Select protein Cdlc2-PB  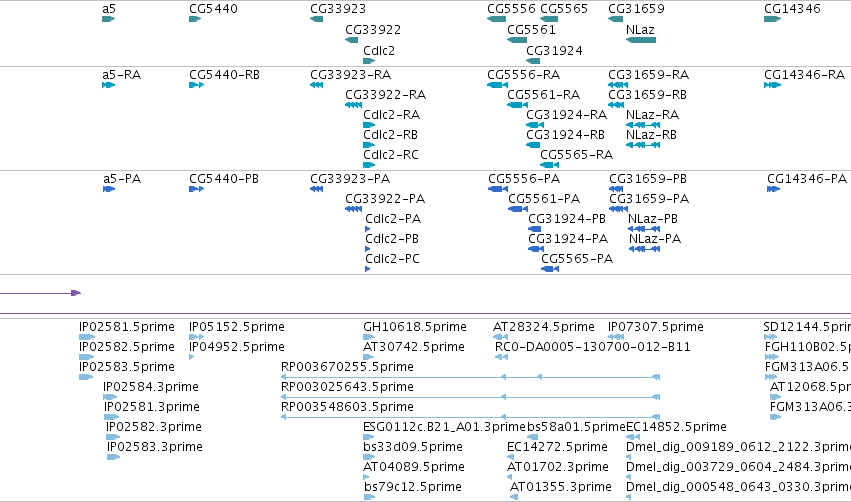click(x=392, y=239)
